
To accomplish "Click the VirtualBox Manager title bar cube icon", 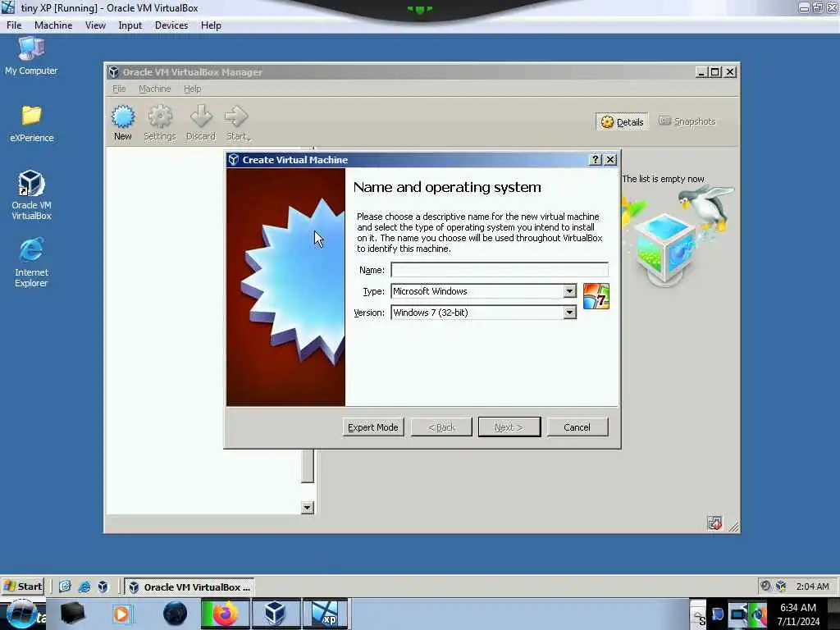I will (113, 72).
